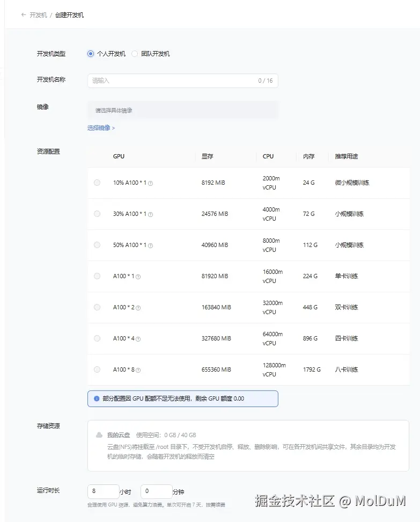Click the 内存 column header
The width and height of the screenshot is (420, 522).
308,156
